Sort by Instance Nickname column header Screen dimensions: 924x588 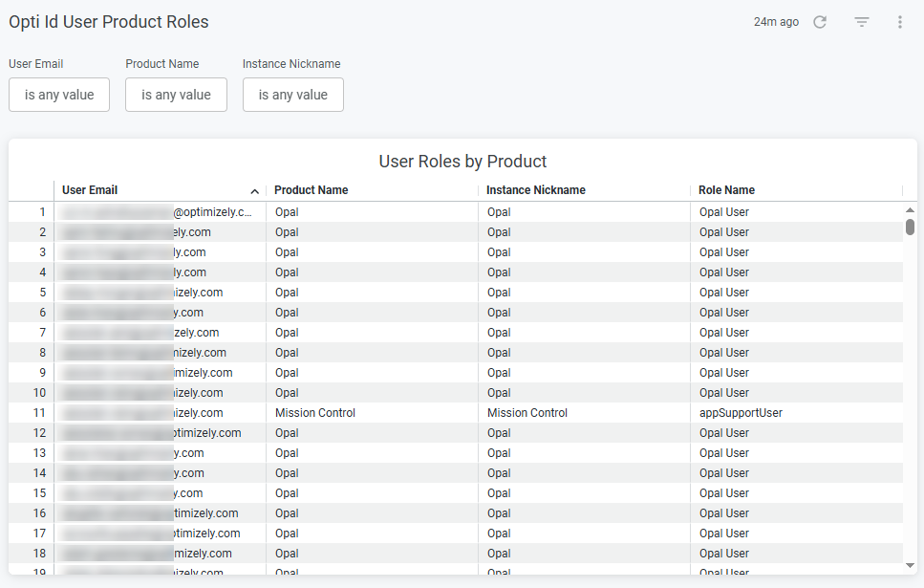536,190
